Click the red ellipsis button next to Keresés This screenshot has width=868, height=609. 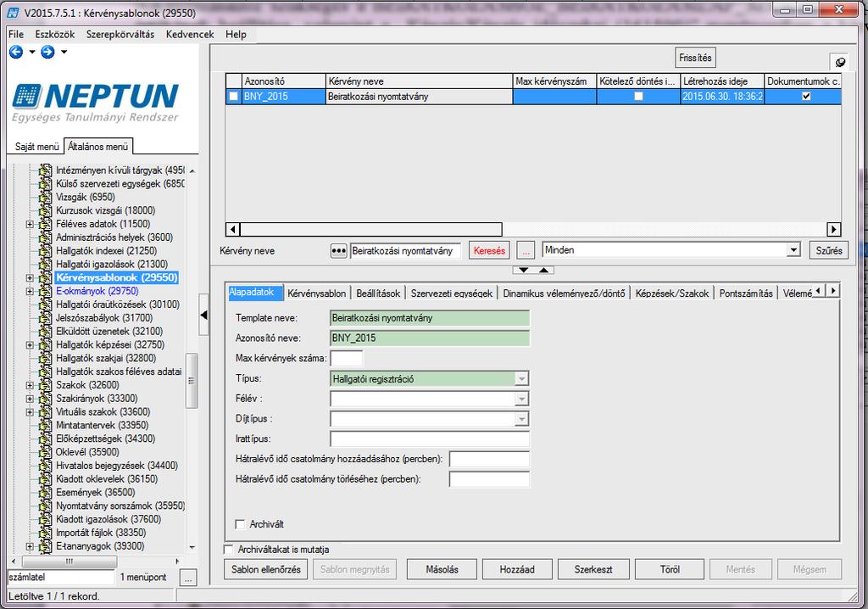(526, 250)
